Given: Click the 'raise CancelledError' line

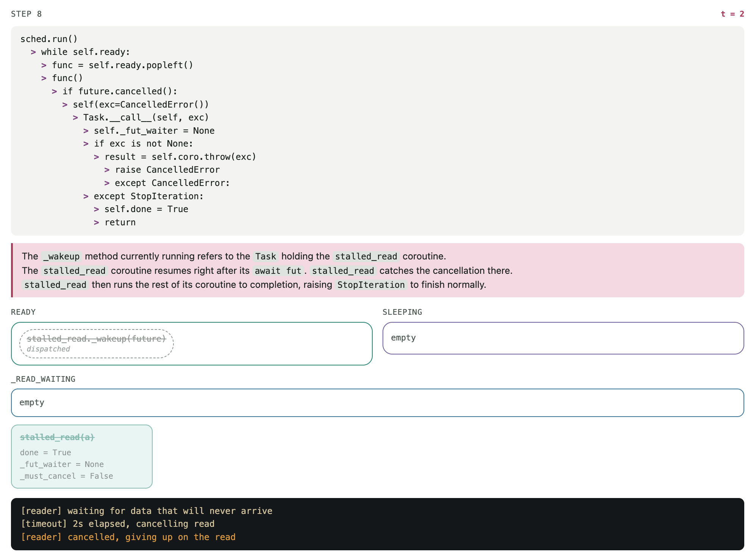Looking at the screenshot, I should [167, 170].
